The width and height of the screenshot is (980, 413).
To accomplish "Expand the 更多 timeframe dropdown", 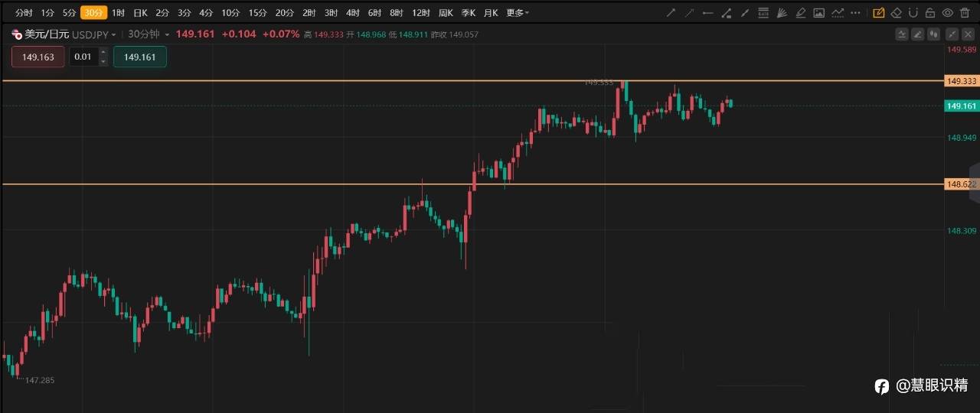I will tap(518, 13).
